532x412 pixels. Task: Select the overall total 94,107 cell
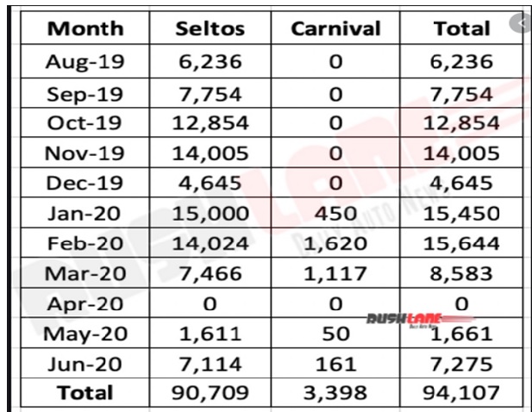[461, 393]
